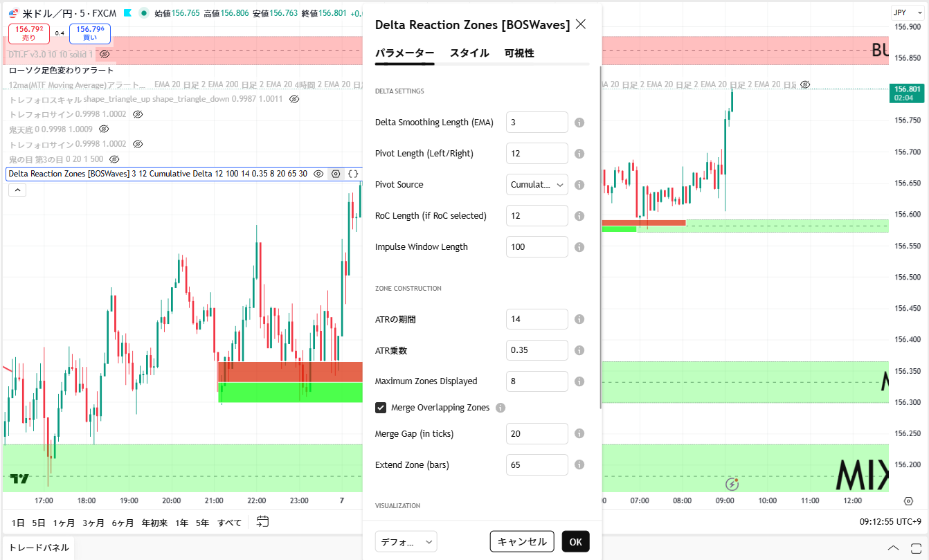The width and height of the screenshot is (929, 560).
Task: Open the Pivot Source dropdown
Action: 536,185
